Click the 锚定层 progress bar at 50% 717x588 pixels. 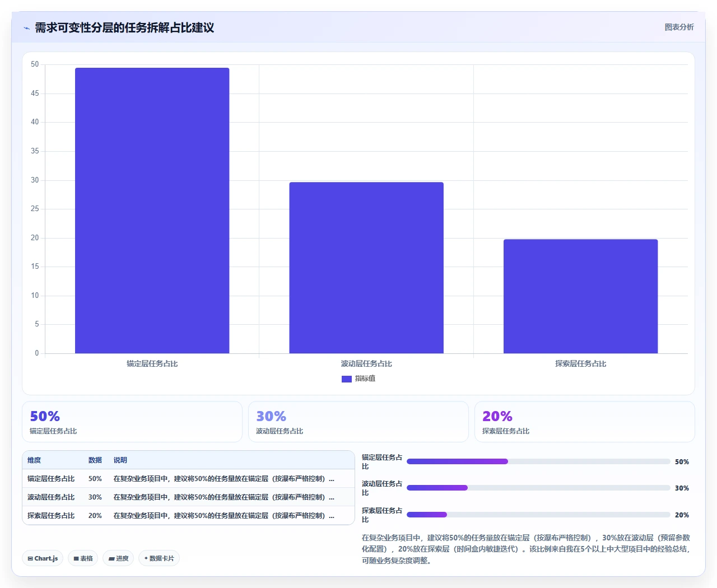tap(538, 461)
